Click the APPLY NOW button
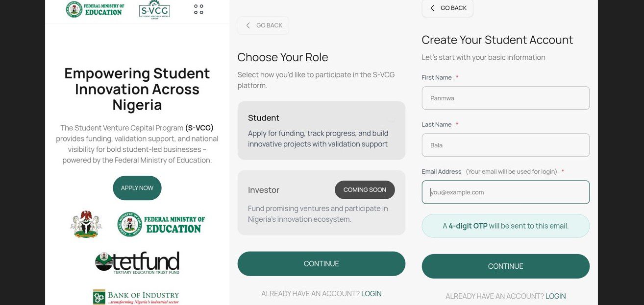The height and width of the screenshot is (305, 644). (x=137, y=188)
